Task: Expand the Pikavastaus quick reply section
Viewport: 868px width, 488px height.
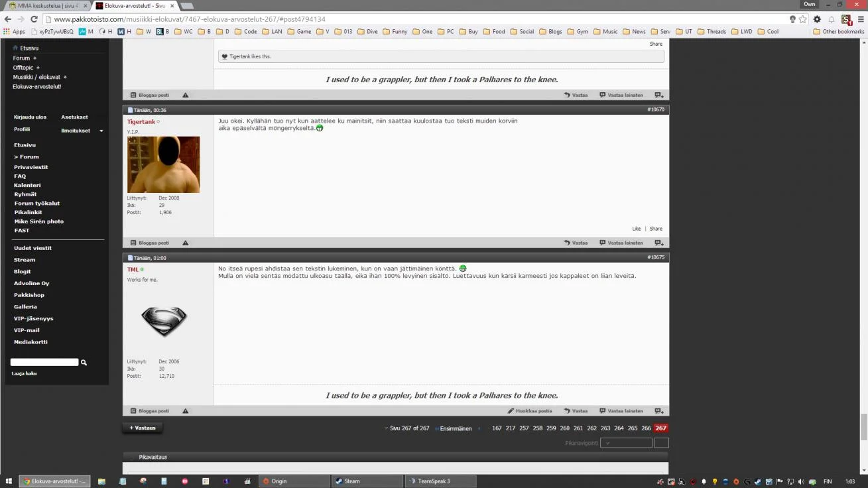Action: (153, 457)
